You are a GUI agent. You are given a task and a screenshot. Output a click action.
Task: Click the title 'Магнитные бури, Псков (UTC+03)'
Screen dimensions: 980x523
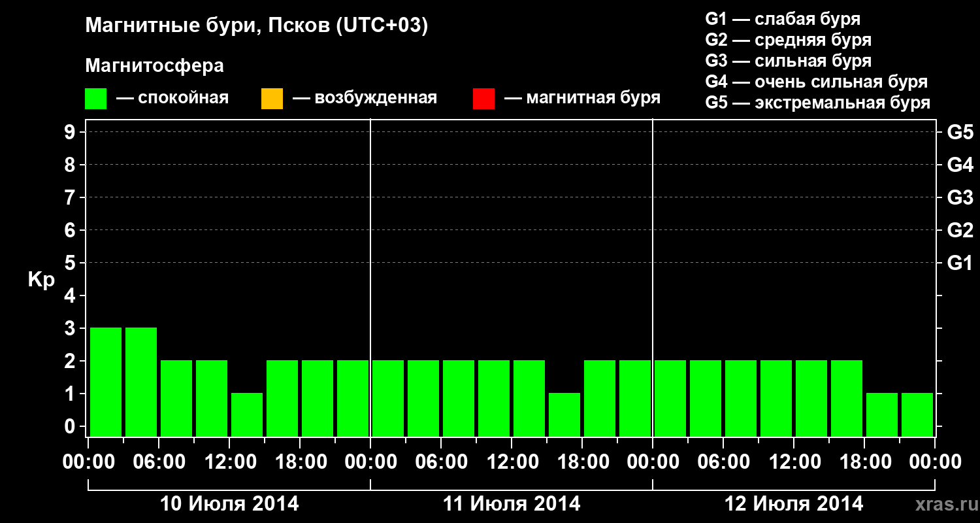click(257, 26)
